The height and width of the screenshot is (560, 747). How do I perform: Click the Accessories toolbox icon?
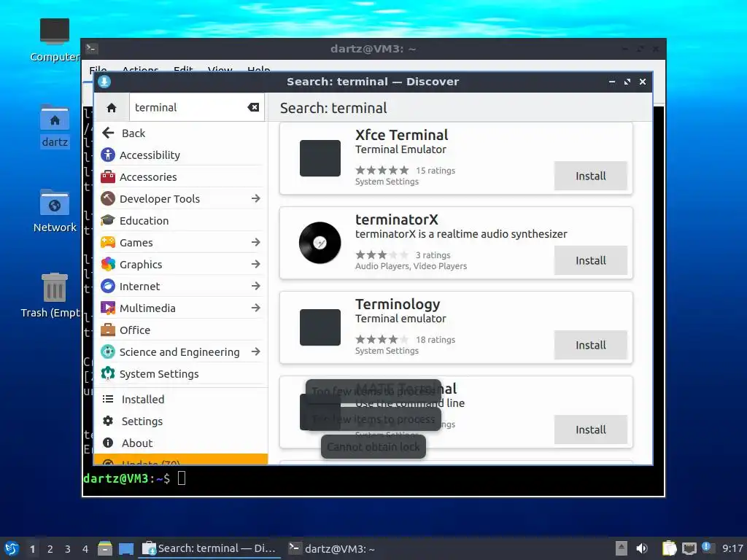(x=108, y=176)
